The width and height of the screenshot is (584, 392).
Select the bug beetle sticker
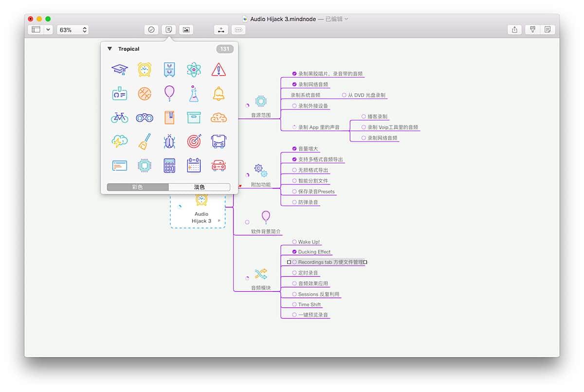[169, 141]
